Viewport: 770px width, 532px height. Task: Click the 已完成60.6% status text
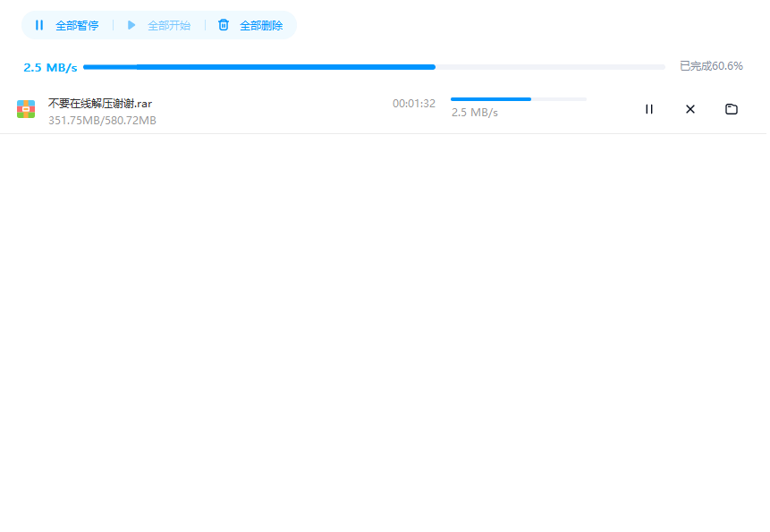tap(712, 66)
